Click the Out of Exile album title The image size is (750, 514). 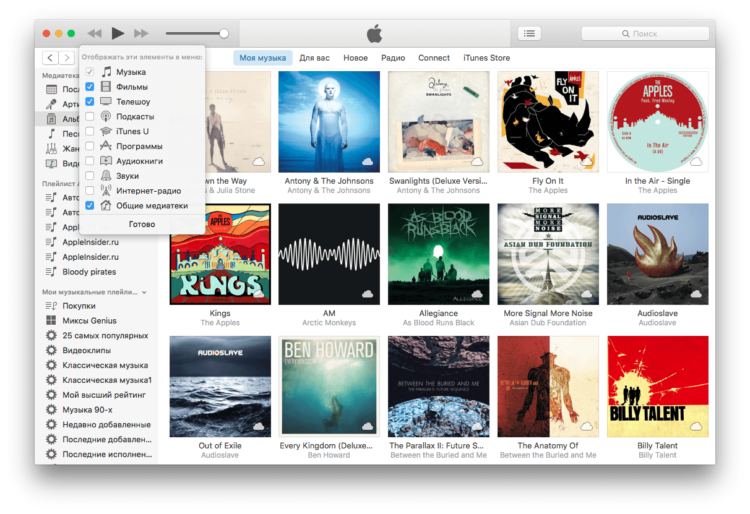[220, 446]
